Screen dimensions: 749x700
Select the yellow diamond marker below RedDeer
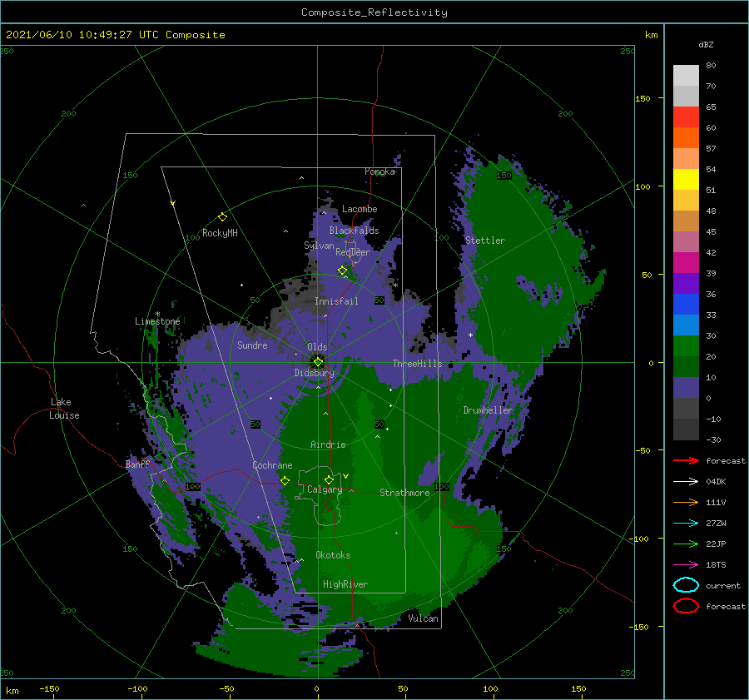342,271
